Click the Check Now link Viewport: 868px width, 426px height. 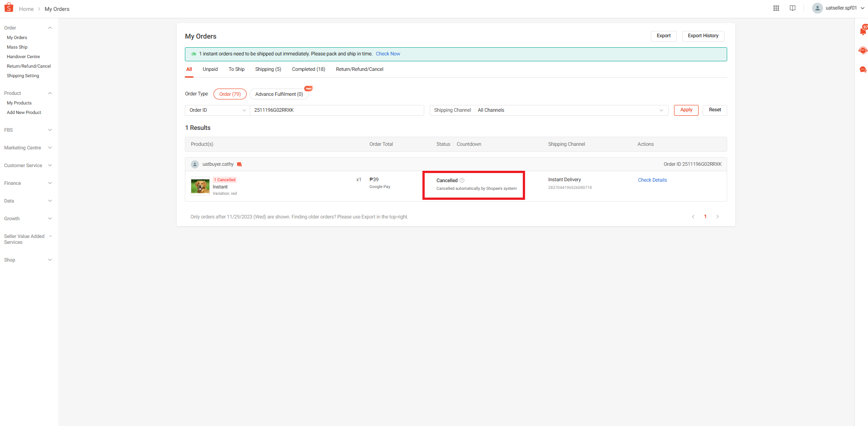(388, 54)
